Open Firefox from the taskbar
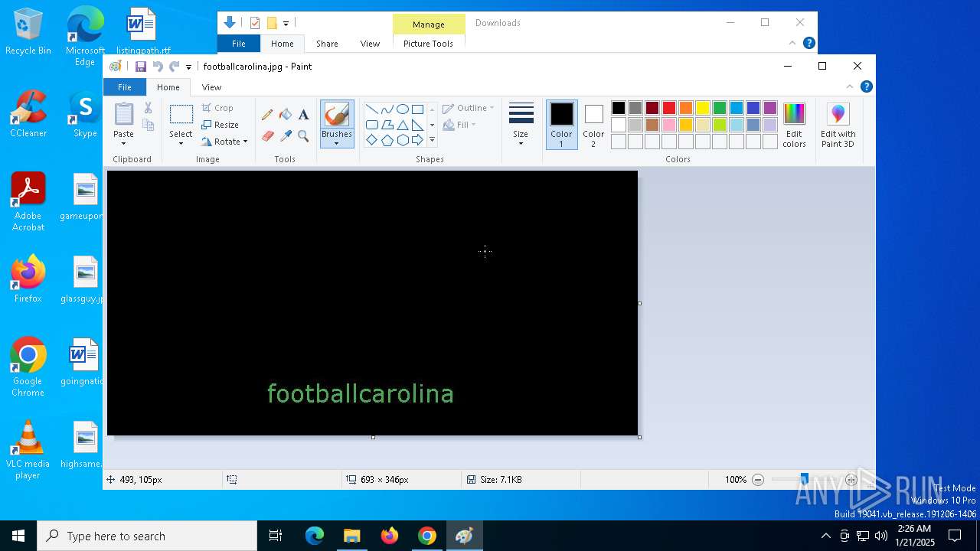This screenshot has height=551, width=980. tap(390, 536)
